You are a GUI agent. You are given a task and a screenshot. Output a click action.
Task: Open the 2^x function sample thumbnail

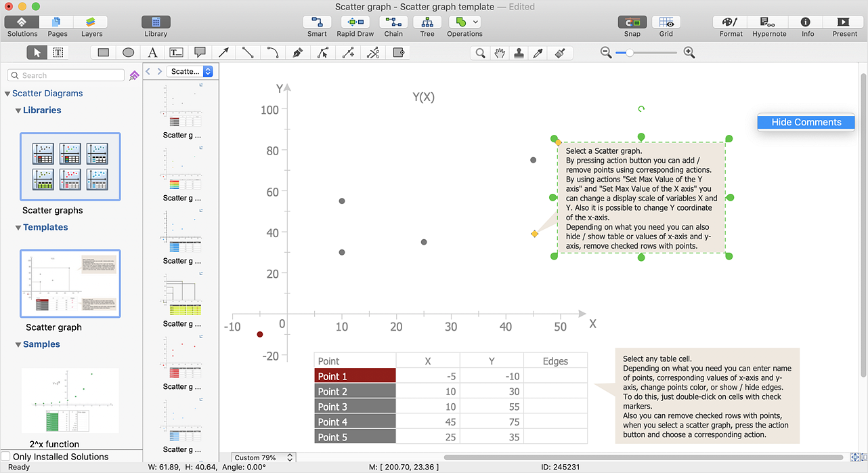70,400
